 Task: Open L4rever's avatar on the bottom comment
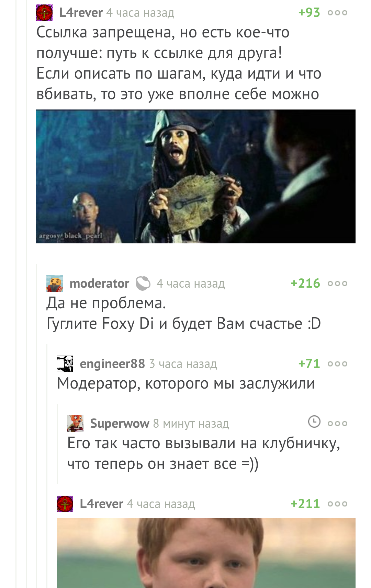[x=65, y=504]
